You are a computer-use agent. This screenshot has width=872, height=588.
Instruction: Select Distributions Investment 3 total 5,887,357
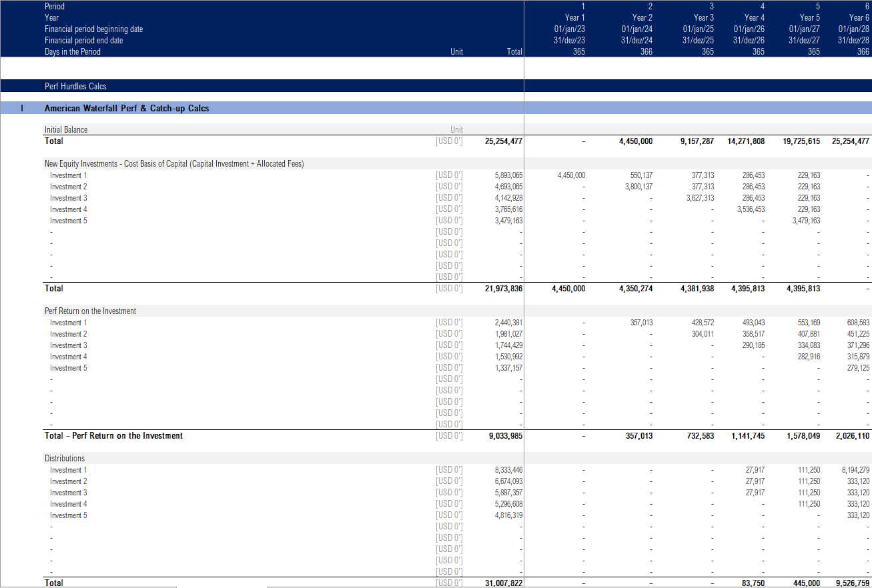click(x=508, y=493)
